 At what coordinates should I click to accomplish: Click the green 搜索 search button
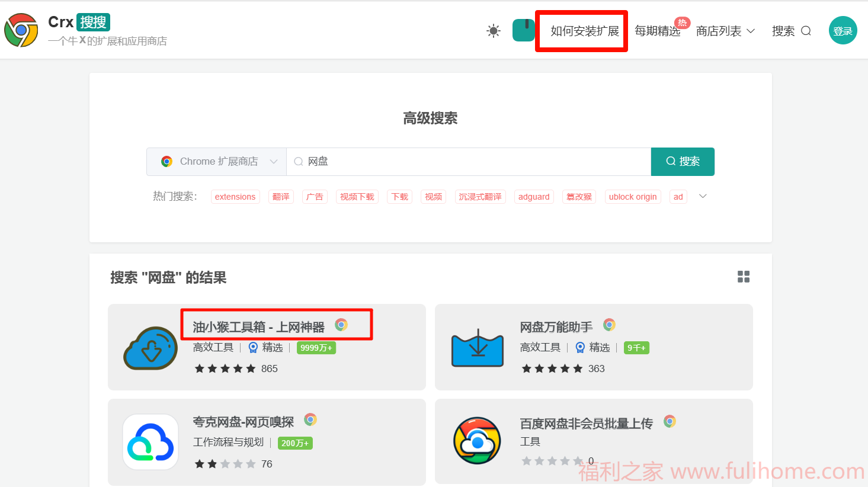pyautogui.click(x=683, y=161)
